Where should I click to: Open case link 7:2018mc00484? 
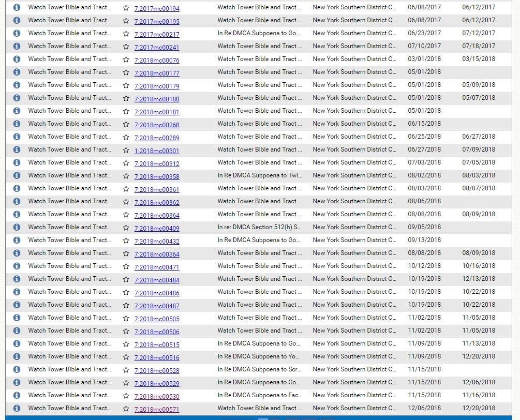pyautogui.click(x=157, y=280)
